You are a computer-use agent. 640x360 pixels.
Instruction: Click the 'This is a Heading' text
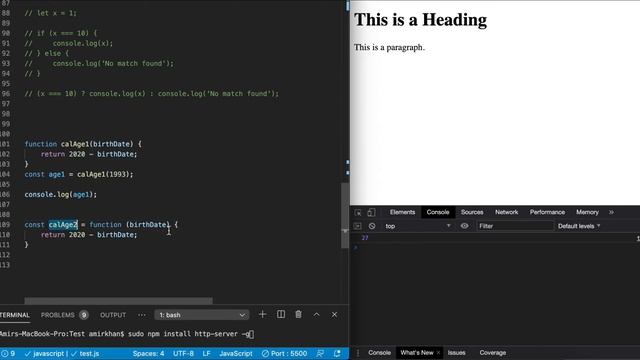tap(420, 20)
